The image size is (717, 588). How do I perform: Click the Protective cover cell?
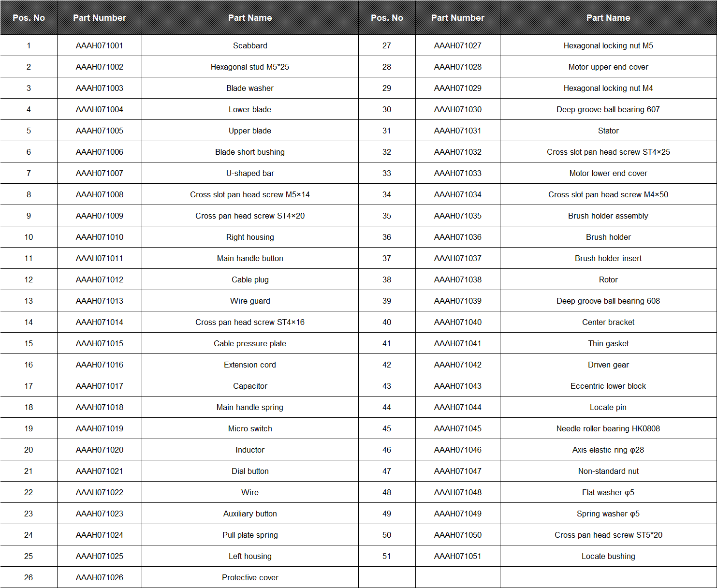[x=250, y=577]
